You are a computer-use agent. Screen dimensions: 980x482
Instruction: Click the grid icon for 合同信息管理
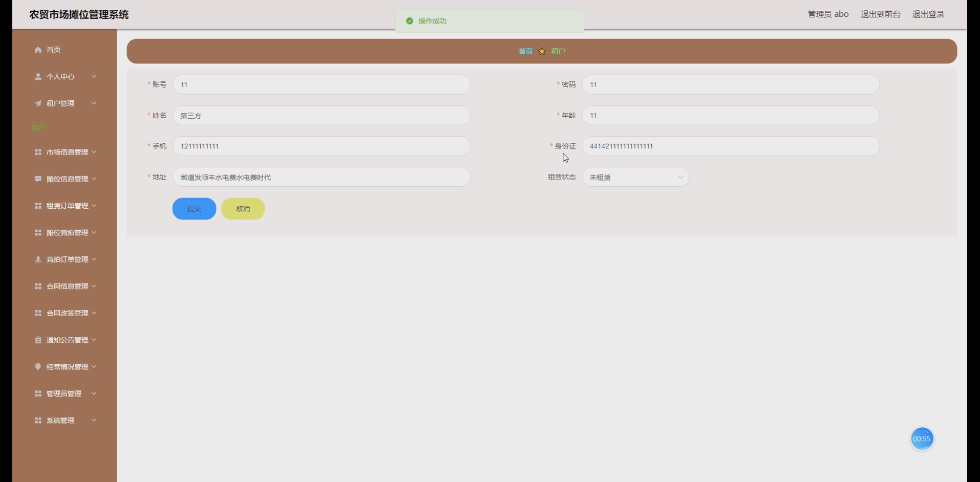pyautogui.click(x=38, y=286)
